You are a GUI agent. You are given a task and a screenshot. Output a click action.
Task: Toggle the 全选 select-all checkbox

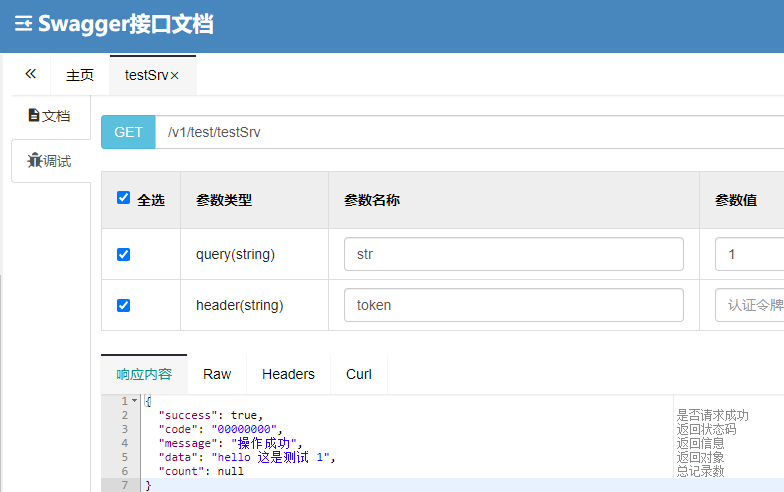pos(124,198)
